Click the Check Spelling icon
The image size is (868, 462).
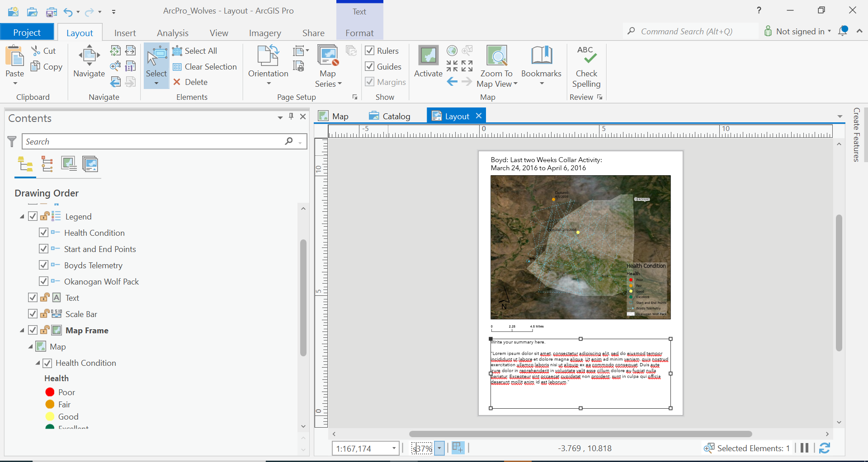tap(586, 55)
